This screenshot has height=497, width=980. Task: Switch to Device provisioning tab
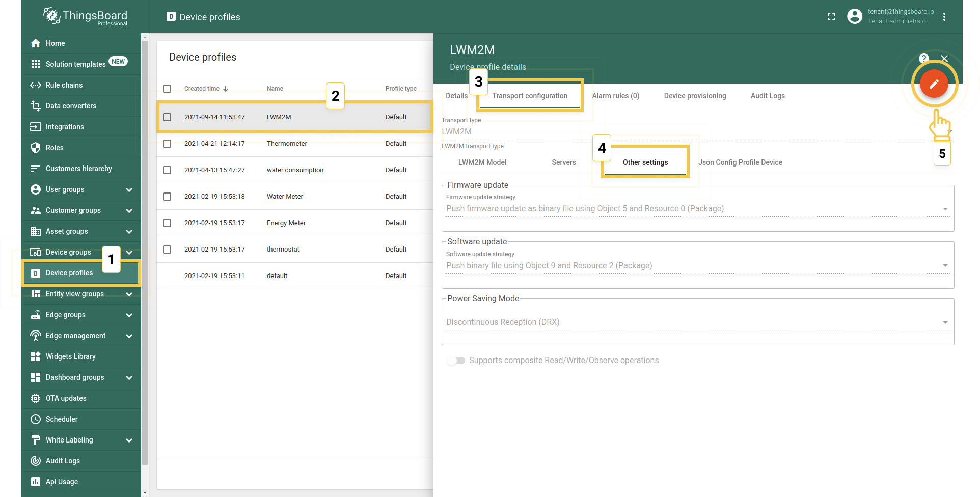point(695,96)
